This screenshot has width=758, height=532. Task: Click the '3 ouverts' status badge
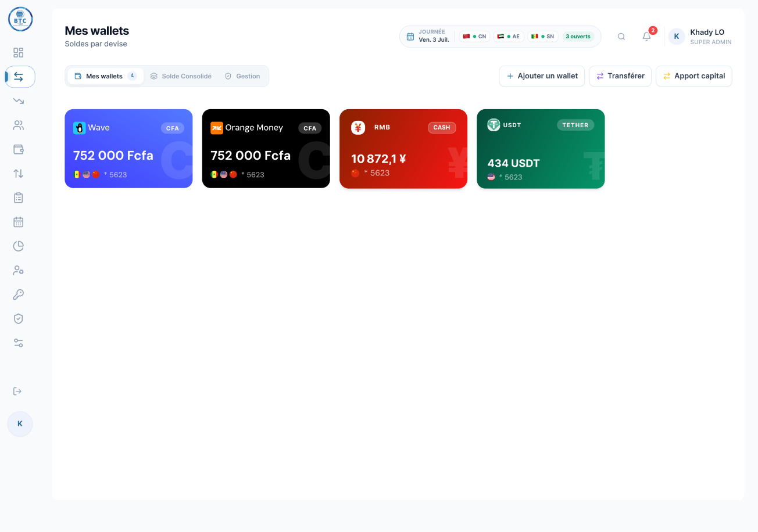pos(578,37)
